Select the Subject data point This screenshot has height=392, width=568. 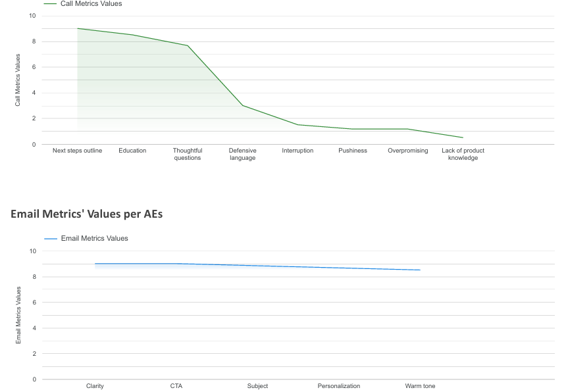click(257, 265)
